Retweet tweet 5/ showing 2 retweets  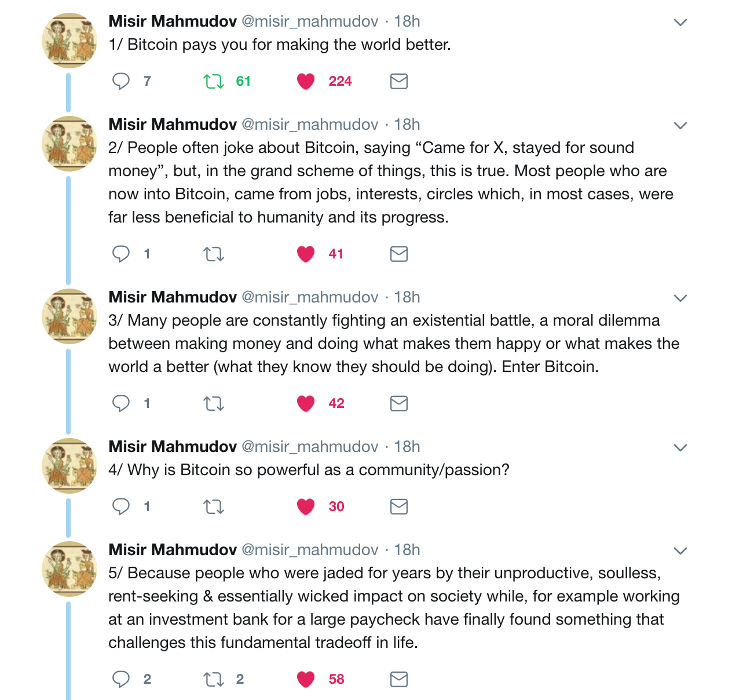coord(214,679)
